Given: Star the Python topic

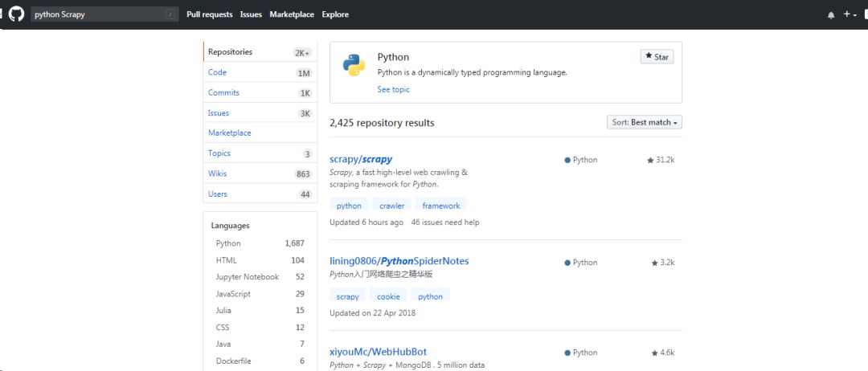Looking at the screenshot, I should (x=657, y=57).
